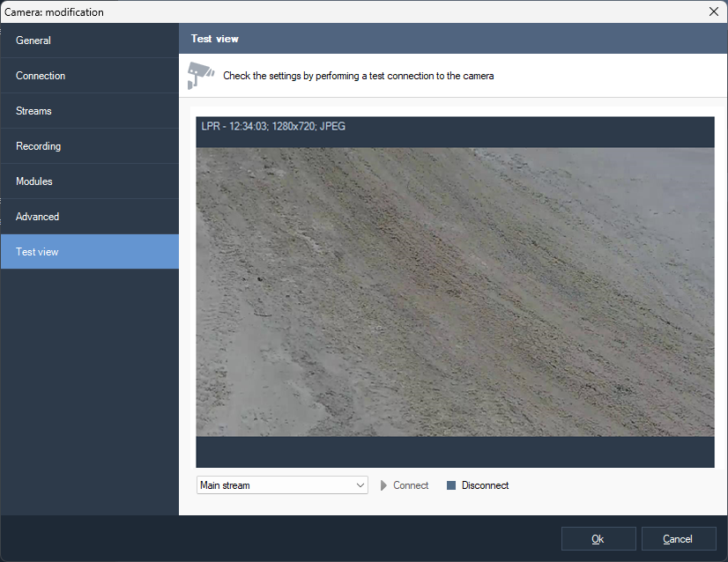The height and width of the screenshot is (562, 728).
Task: Click the LPR stream info overlay text
Action: 273,127
